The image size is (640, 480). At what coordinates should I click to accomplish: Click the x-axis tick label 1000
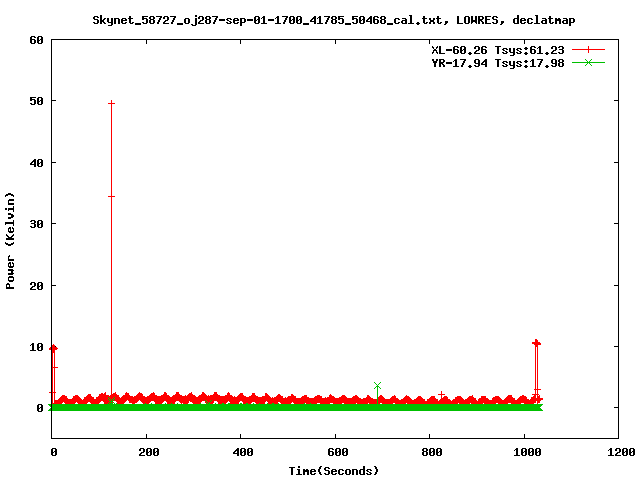click(x=527, y=452)
